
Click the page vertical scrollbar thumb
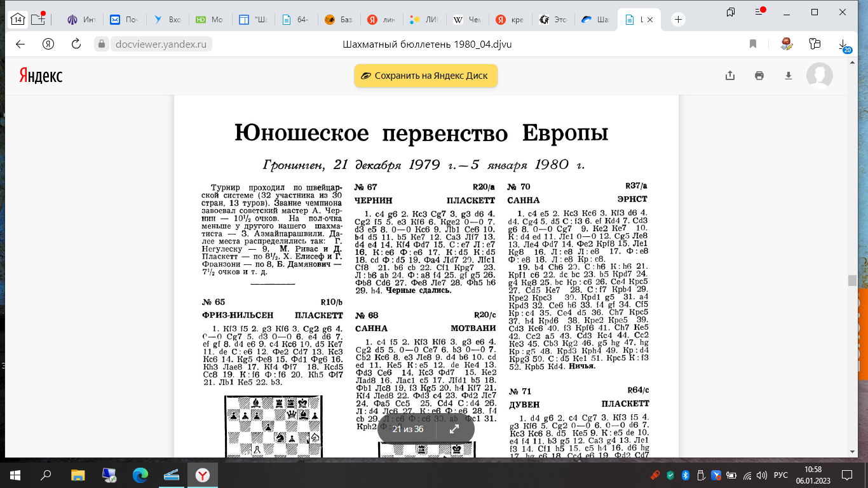852,280
